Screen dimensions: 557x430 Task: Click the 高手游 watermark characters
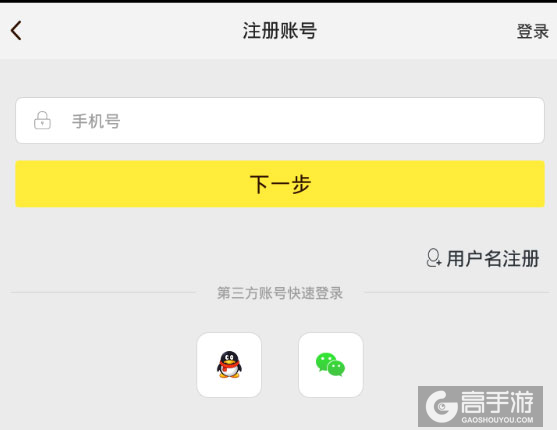pyautogui.click(x=497, y=402)
